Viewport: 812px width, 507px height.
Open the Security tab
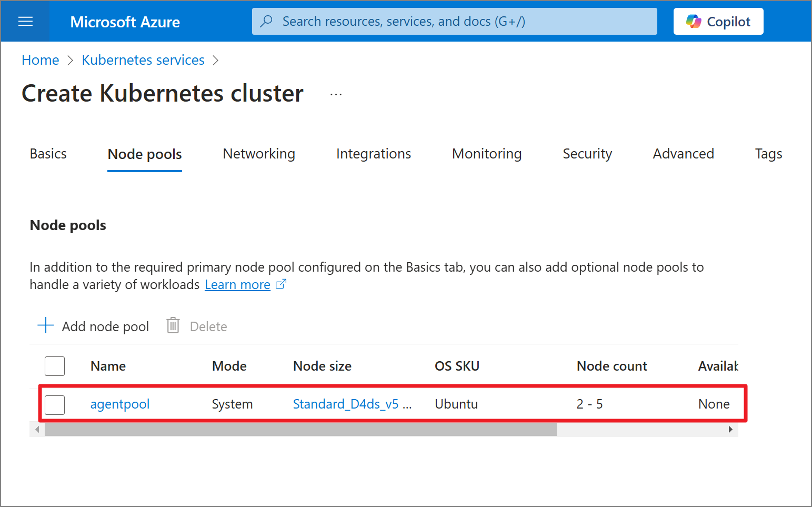[x=587, y=154]
